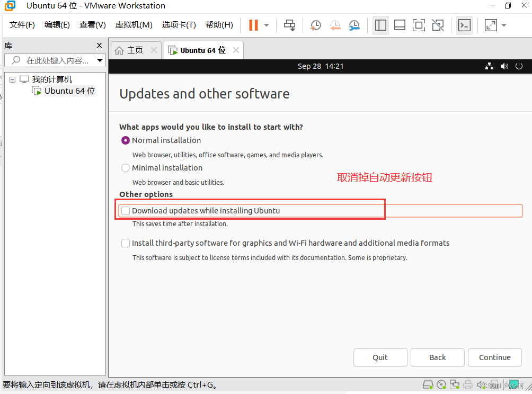This screenshot has height=394, width=532.
Task: Open the 查看(V) menu
Action: [x=93, y=25]
